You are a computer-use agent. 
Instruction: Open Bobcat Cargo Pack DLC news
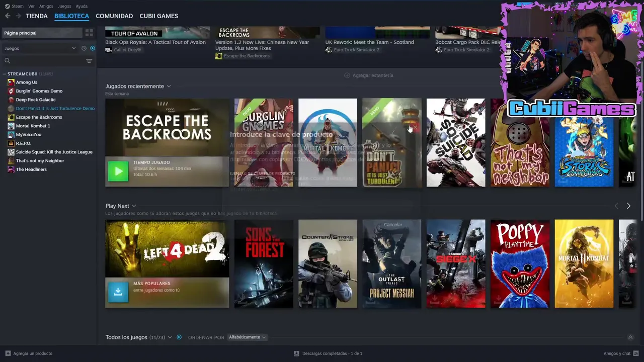[468, 42]
